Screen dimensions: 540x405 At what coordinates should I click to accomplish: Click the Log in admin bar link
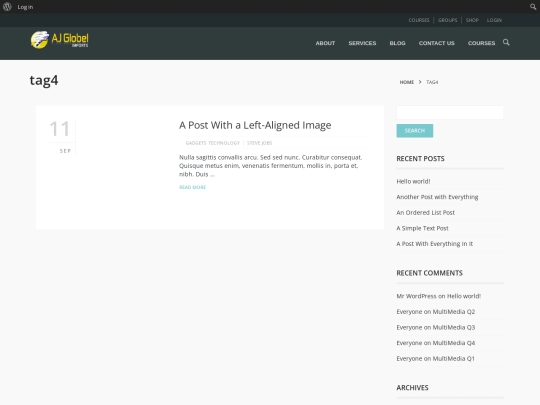pos(25,7)
